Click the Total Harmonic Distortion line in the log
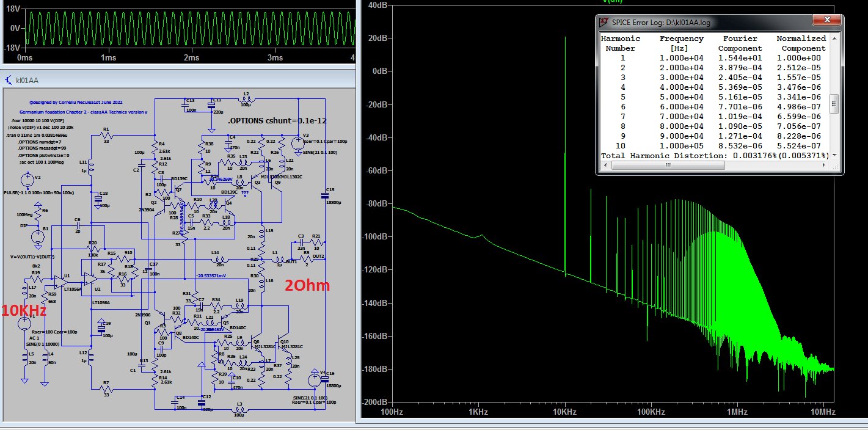The width and height of the screenshot is (868, 430). click(714, 155)
